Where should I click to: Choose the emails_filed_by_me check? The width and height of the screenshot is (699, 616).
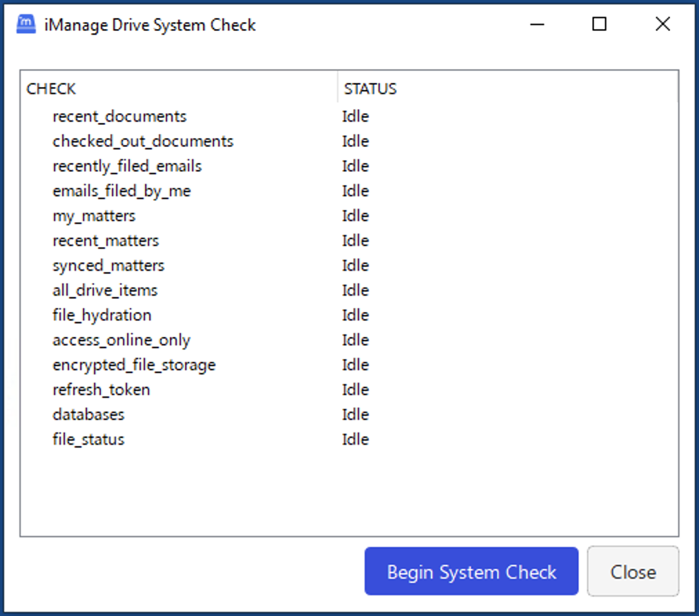coord(122,191)
